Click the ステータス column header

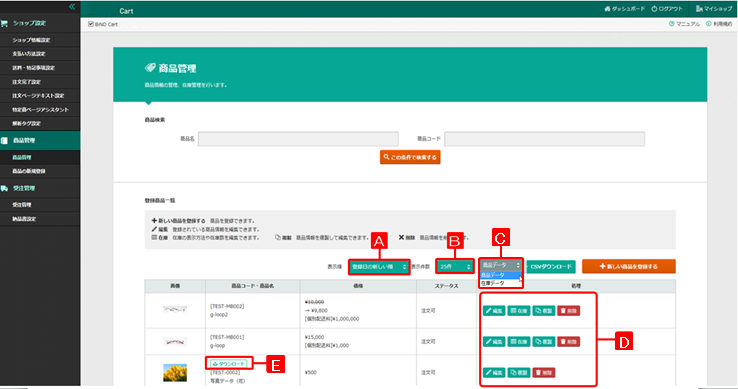pos(446,286)
